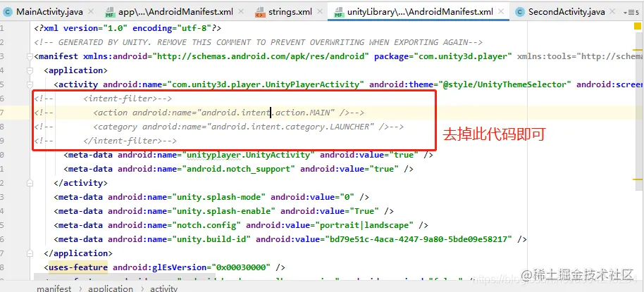Open the app AndroidManifest.xml tab
This screenshot has width=644, height=292.
point(175,12)
